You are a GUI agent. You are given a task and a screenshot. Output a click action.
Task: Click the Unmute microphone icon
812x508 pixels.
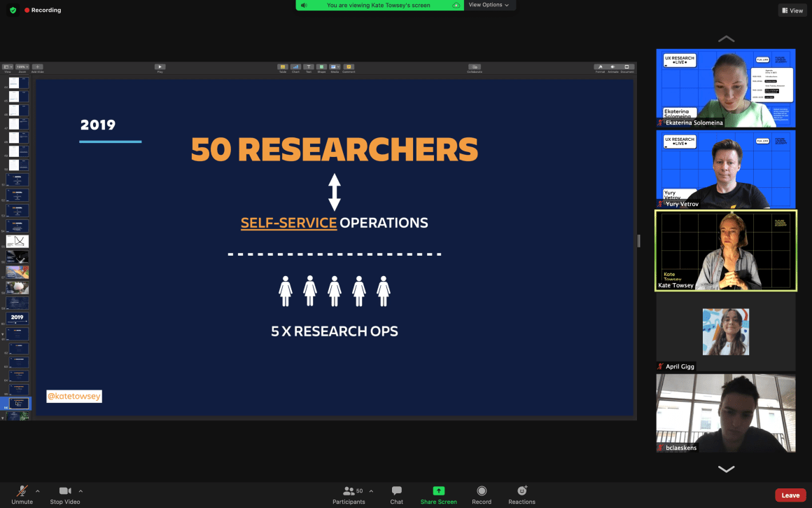click(22, 491)
